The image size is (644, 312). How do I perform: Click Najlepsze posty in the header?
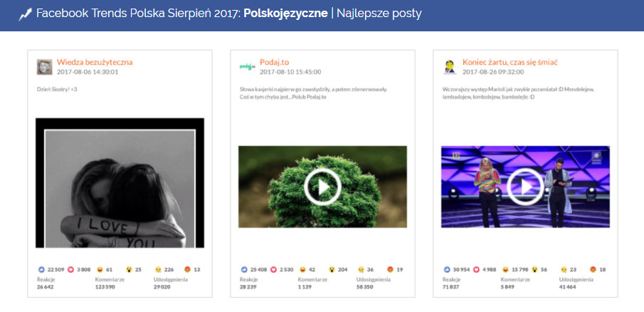tap(379, 14)
